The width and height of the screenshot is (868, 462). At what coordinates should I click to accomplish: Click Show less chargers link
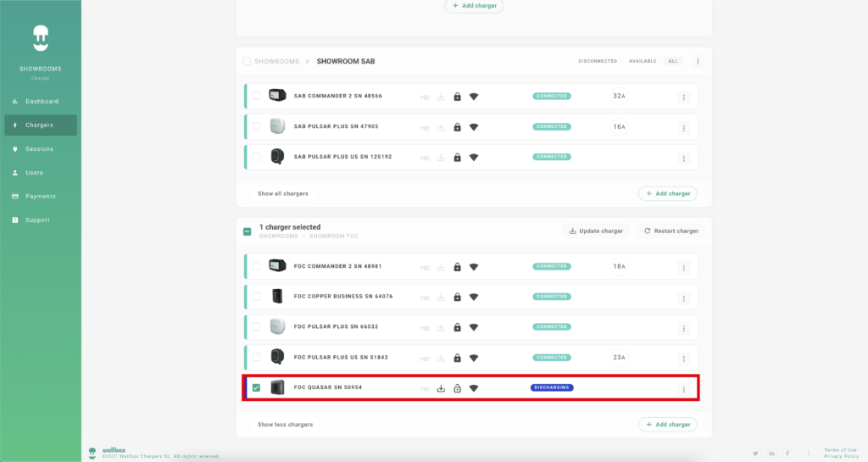coord(285,425)
